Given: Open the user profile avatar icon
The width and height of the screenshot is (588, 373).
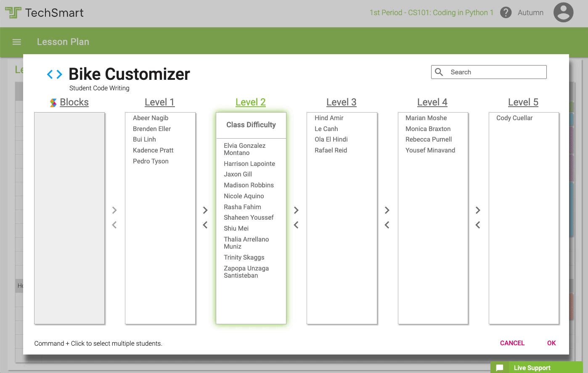Looking at the screenshot, I should click(x=563, y=12).
